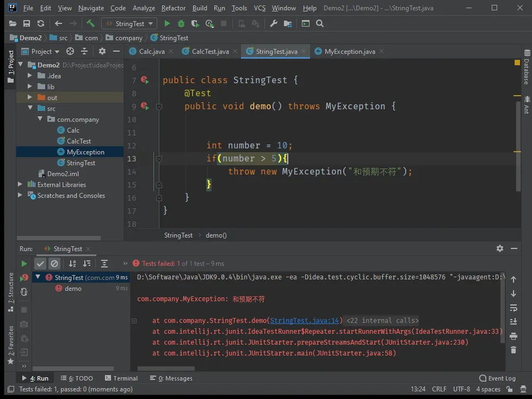Rerun failed tests in Run panel
The width and height of the screenshot is (532, 399).
tap(24, 278)
